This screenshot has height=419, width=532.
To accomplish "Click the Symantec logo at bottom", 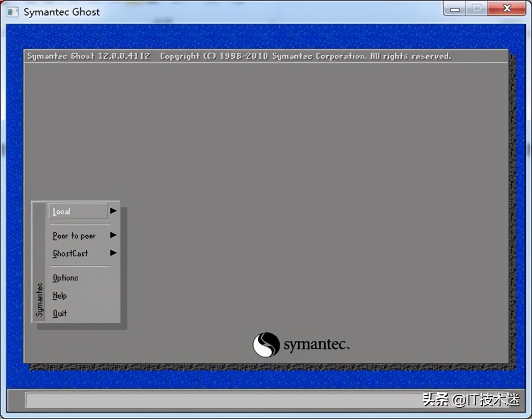I will (301, 344).
